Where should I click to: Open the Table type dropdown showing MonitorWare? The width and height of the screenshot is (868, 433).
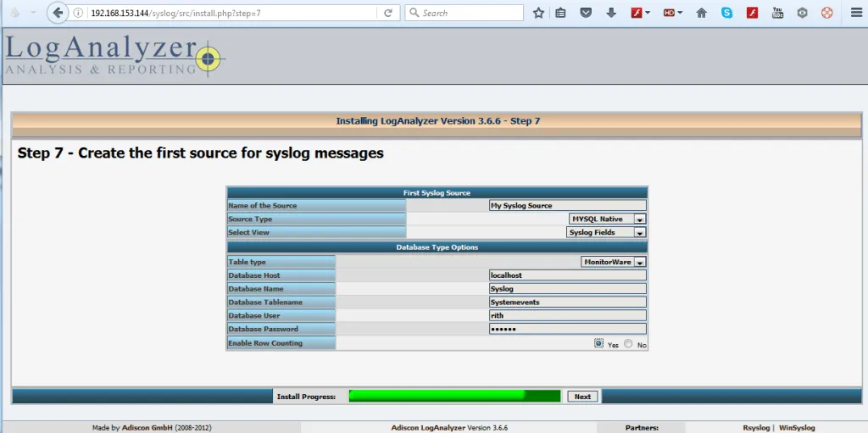(614, 262)
